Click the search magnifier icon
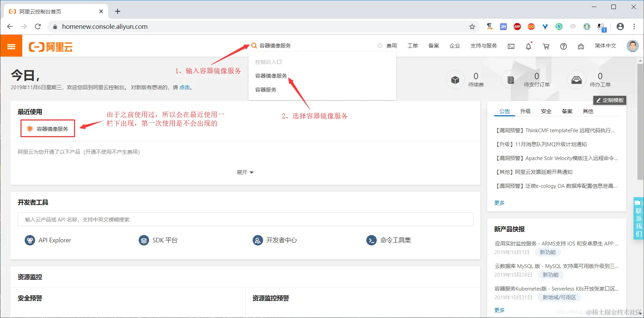Viewport: 644px width, 318px height. 254,45
